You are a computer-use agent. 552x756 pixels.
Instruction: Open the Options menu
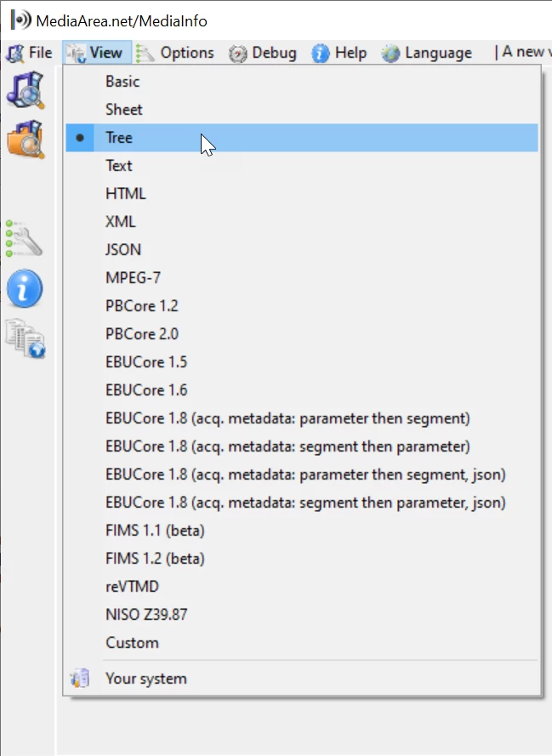click(x=175, y=53)
